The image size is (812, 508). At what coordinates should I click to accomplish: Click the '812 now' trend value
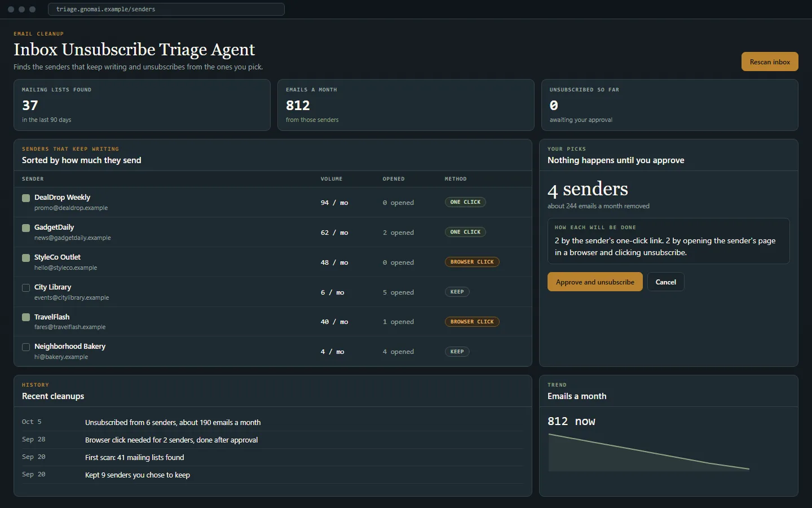point(571,422)
